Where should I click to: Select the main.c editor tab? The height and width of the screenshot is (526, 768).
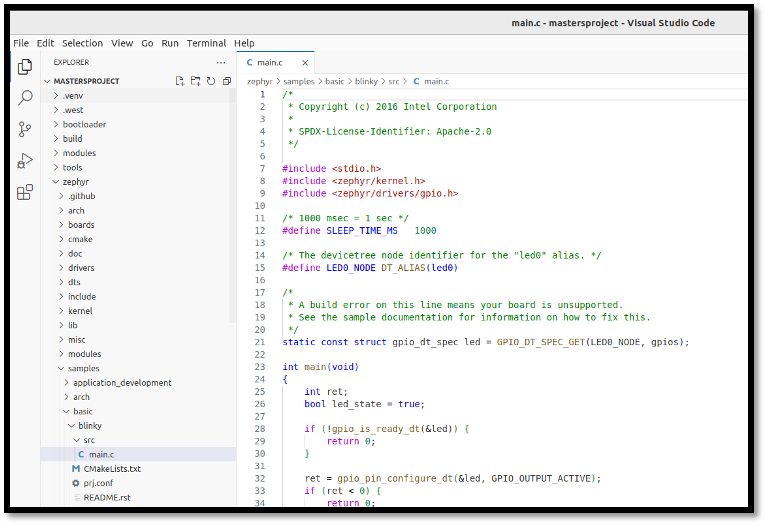click(x=276, y=63)
